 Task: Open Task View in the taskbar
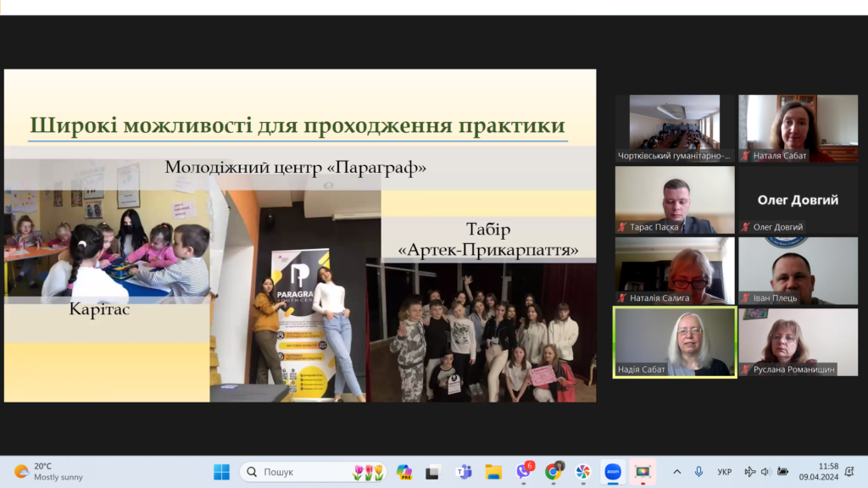(433, 472)
